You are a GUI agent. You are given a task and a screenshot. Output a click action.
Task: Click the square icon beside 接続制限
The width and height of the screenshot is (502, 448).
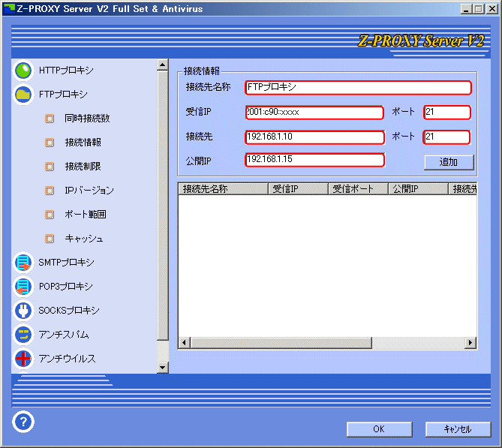click(50, 167)
